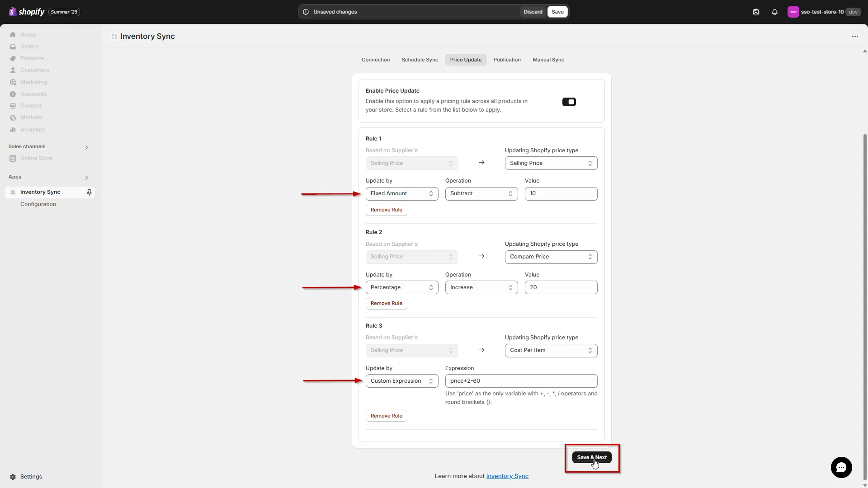Click the three-dot more actions menu
Screen dimensions: 868x488
tap(855, 36)
